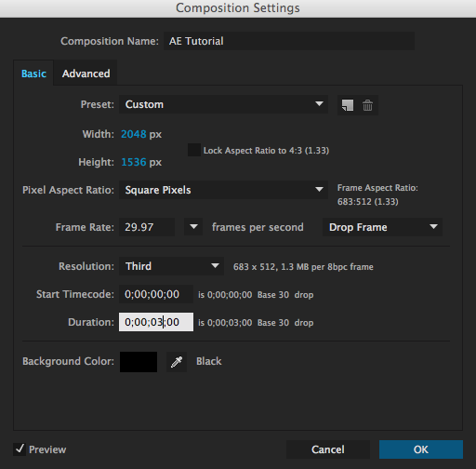The image size is (476, 469).
Task: Expand frame rate presets arrow
Action: 193,227
